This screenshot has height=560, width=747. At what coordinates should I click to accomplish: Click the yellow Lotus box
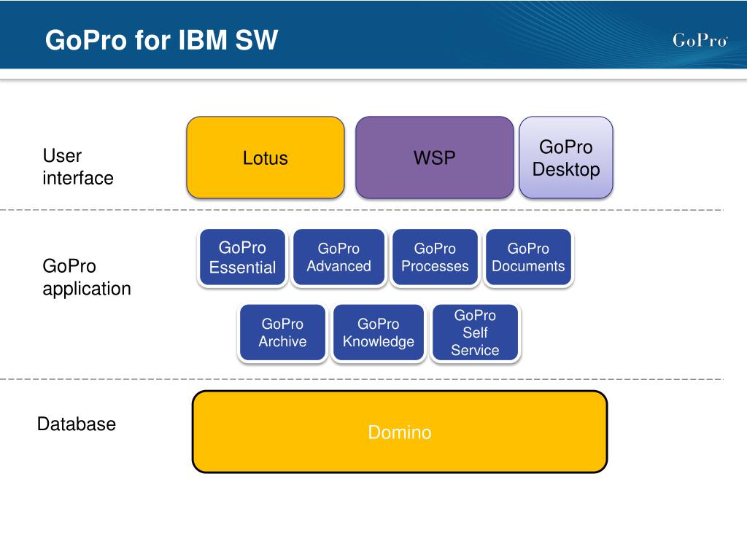[x=266, y=157]
